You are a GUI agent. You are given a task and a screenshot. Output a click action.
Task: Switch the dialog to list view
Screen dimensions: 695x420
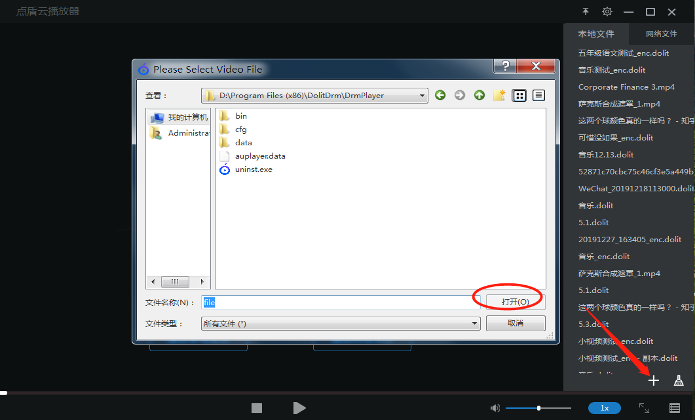click(x=519, y=95)
